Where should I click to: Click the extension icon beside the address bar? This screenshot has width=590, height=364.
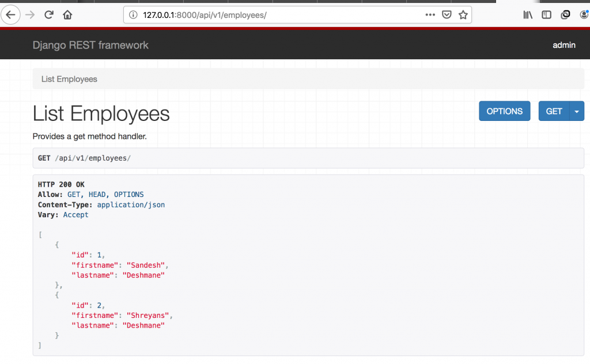point(565,14)
